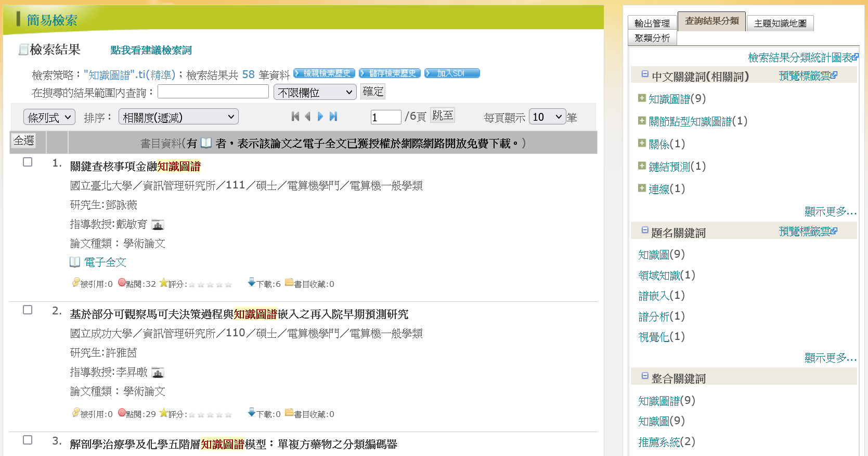
Task: Click 知識圖(9) under 題名關鍵詞
Action: (x=662, y=255)
